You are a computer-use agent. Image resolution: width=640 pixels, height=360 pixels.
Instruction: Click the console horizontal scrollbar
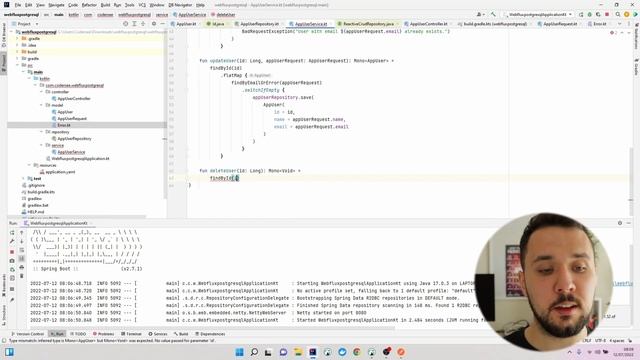coord(212,328)
